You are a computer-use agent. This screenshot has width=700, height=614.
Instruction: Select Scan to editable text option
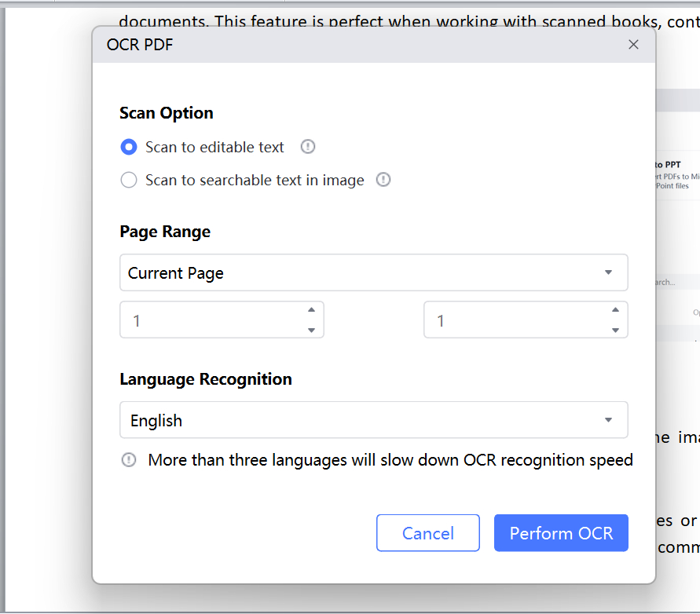(x=129, y=147)
